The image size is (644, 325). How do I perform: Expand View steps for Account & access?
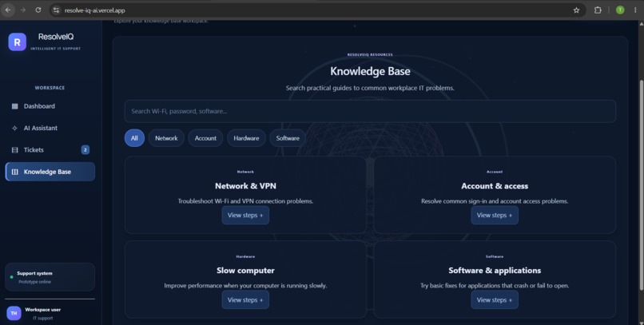(x=495, y=216)
